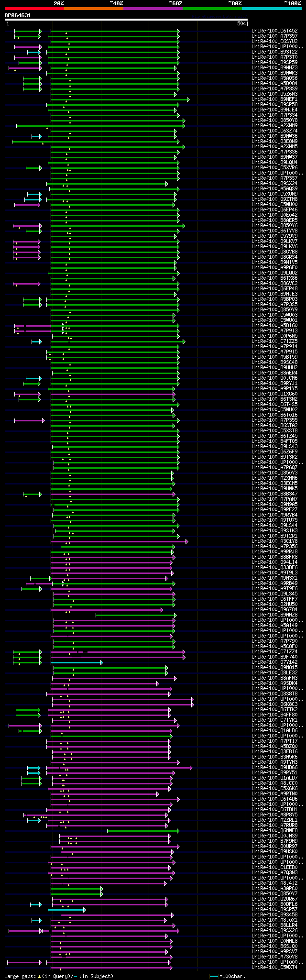306x980 pixels.
Task: Select the UniRef100_B4FF80 label
Action: (x=274, y=715)
